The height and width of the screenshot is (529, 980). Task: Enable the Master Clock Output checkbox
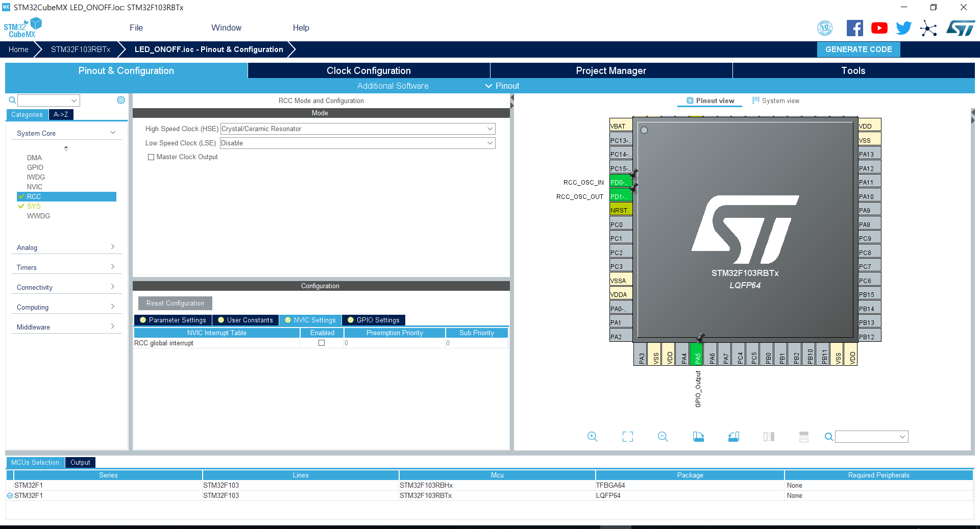[x=151, y=157]
